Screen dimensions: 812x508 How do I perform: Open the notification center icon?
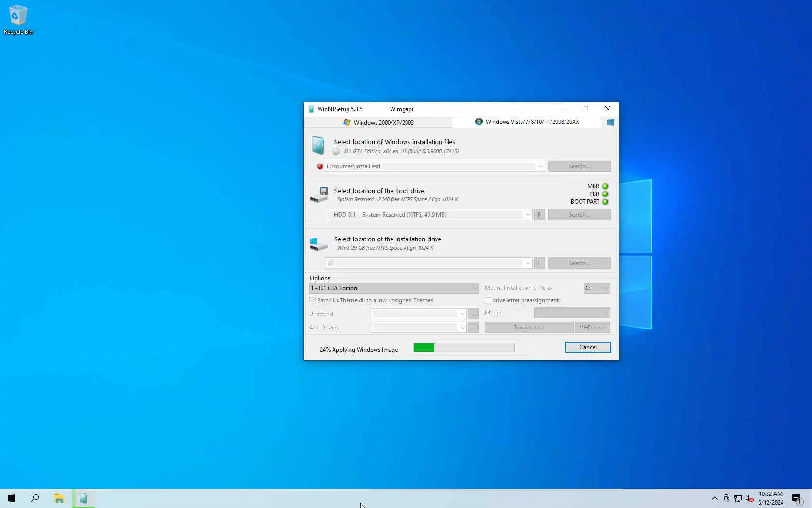pyautogui.click(x=797, y=498)
